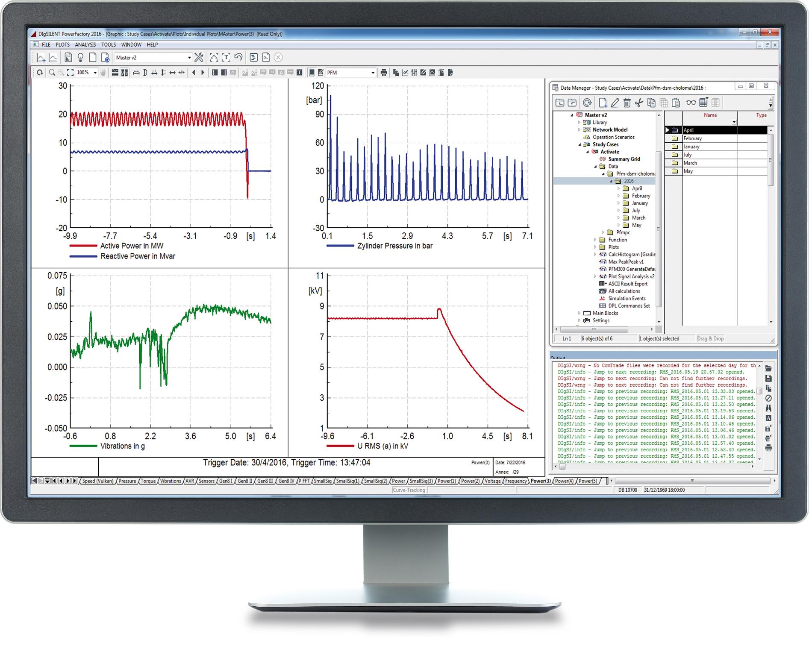
Task: Click the Edit pencil icon in Data Manager
Action: pyautogui.click(x=616, y=103)
